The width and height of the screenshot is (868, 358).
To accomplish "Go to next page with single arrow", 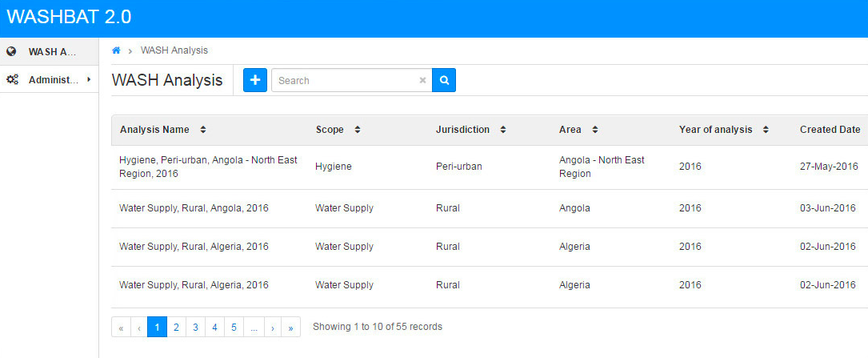I will coord(272,327).
